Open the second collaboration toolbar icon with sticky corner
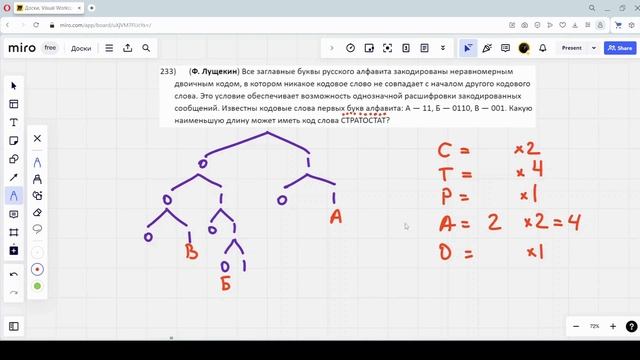The height and width of the screenshot is (360, 640). [369, 48]
